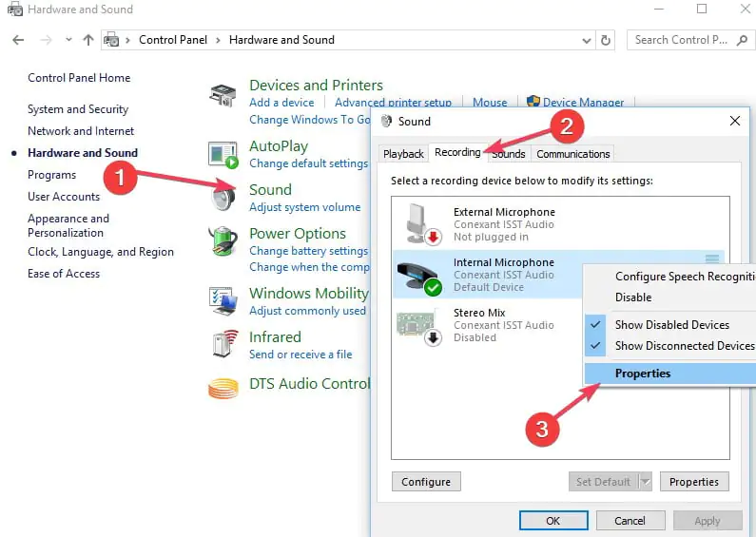Select Disable in the context menu

pyautogui.click(x=633, y=297)
